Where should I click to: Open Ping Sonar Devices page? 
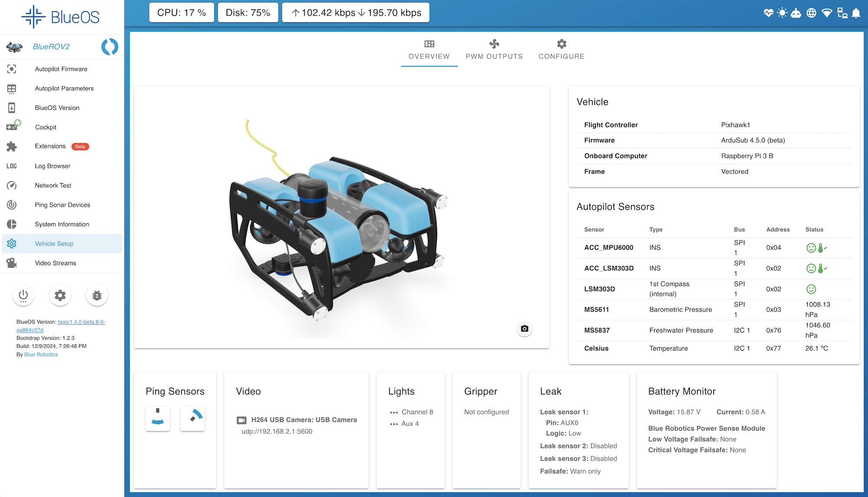click(x=62, y=205)
